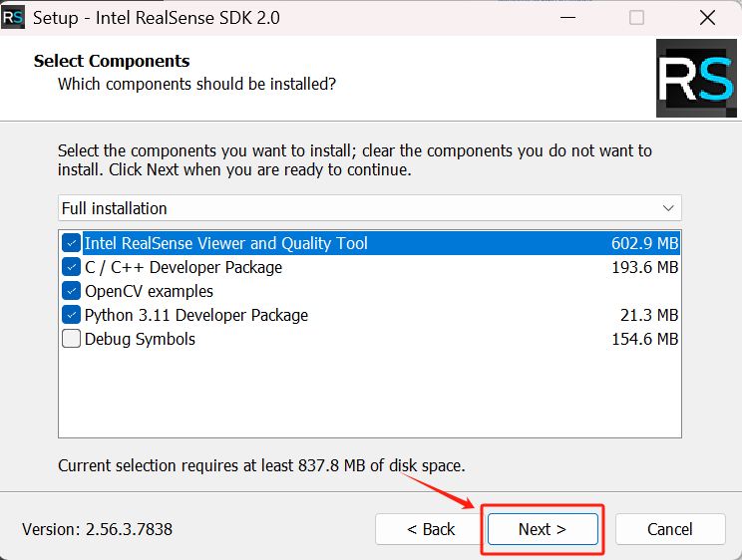Uncheck the OpenCV examples checkbox
This screenshot has width=742, height=560.
click(x=71, y=291)
